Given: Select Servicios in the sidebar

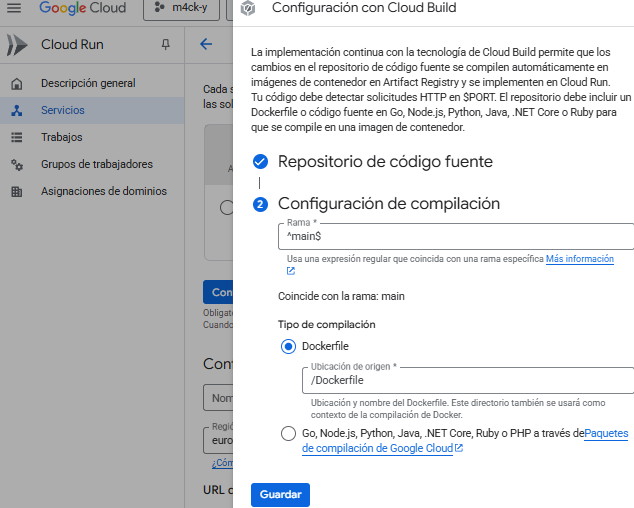Looking at the screenshot, I should coord(92,110).
